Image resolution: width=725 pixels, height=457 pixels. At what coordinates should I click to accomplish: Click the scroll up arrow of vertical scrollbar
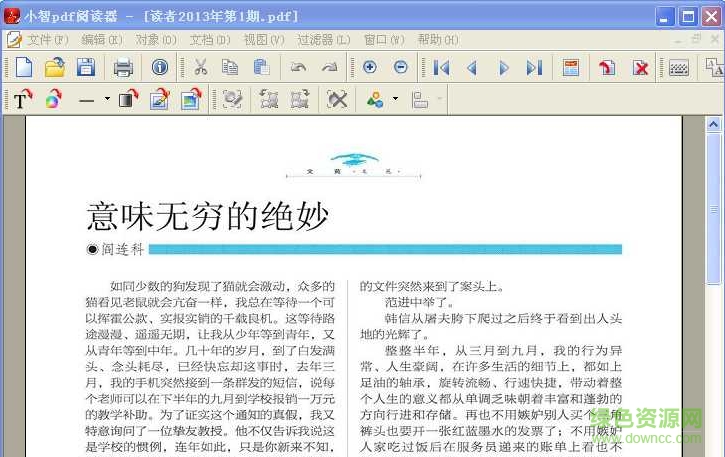pos(713,124)
